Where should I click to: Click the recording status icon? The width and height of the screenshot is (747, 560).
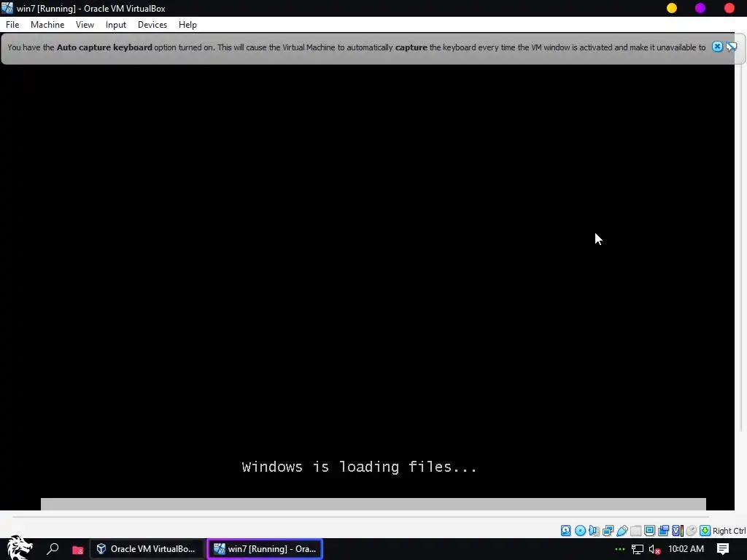[663, 531]
